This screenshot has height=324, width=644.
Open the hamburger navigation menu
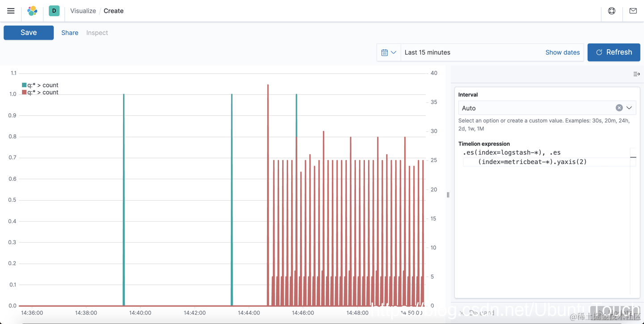[11, 11]
